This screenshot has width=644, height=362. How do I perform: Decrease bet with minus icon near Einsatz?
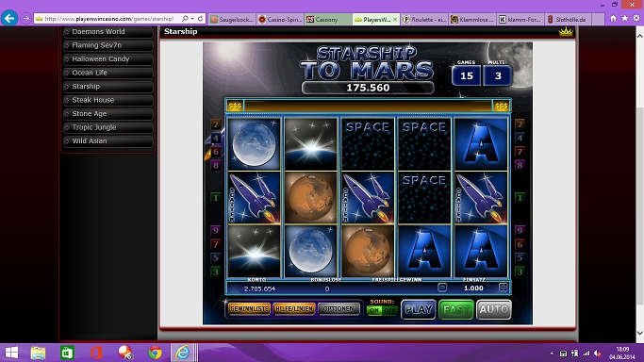(x=442, y=288)
